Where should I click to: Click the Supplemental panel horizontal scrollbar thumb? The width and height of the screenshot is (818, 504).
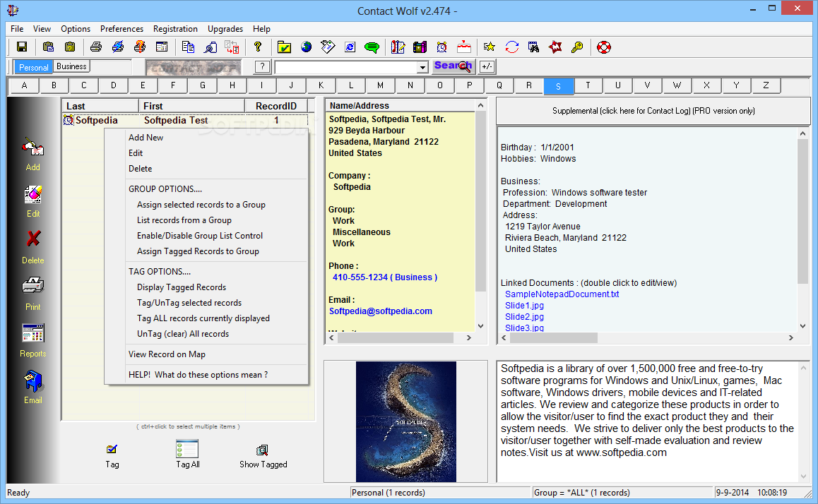point(554,337)
